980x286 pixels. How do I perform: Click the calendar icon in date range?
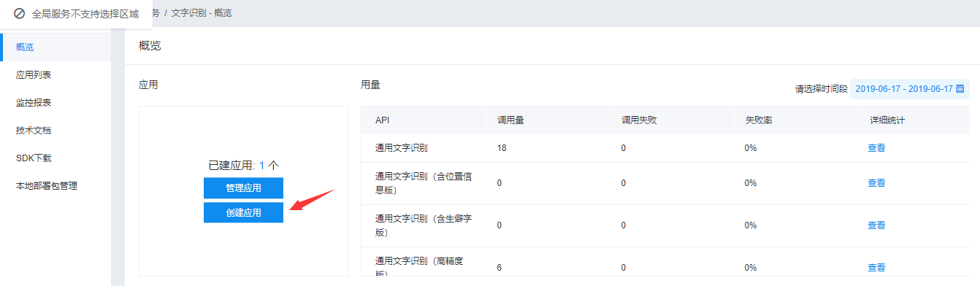(x=960, y=89)
